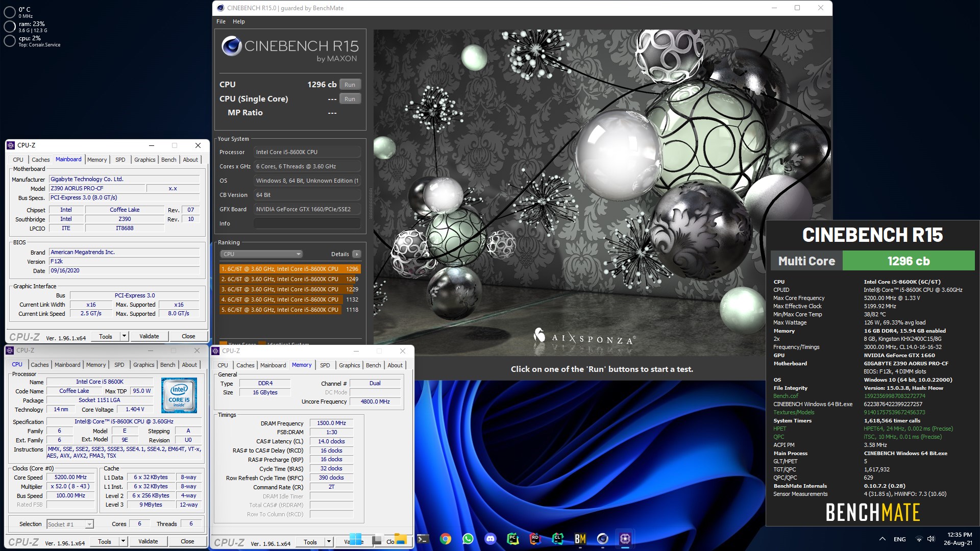
Task: Show hidden system tray icons
Action: 882,539
